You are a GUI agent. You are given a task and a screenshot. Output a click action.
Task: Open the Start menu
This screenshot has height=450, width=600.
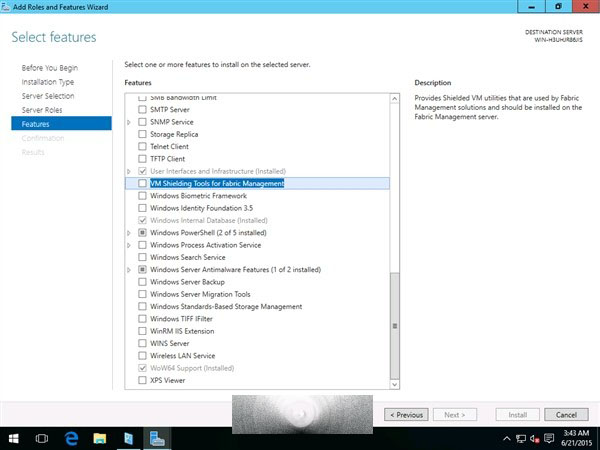[x=14, y=439]
